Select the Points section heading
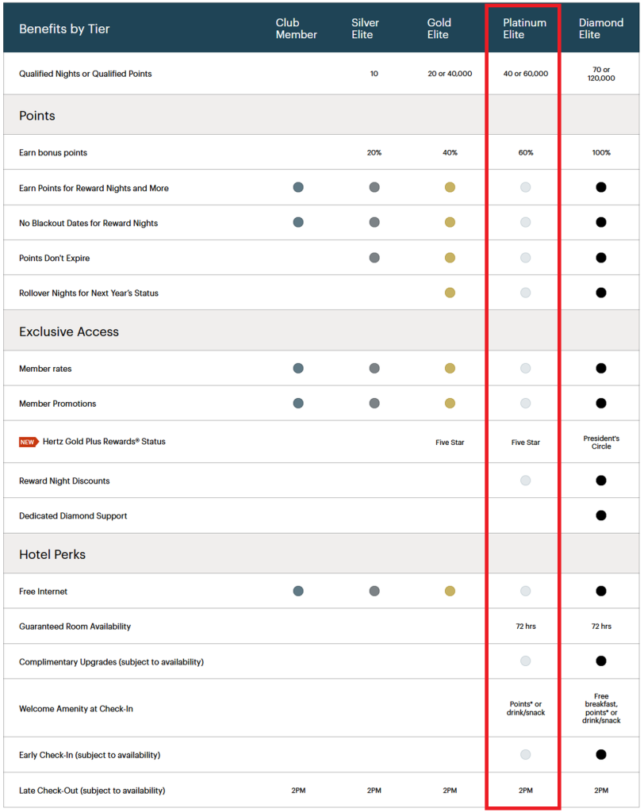644x812 pixels. point(36,116)
